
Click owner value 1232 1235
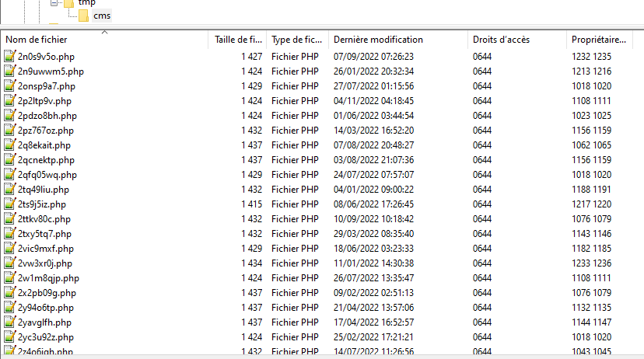click(591, 56)
